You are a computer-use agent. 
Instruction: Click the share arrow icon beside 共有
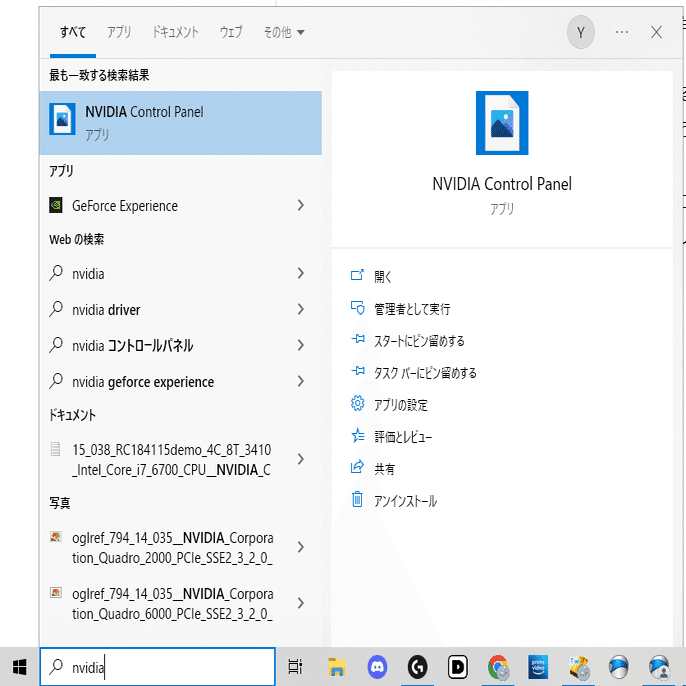point(357,467)
